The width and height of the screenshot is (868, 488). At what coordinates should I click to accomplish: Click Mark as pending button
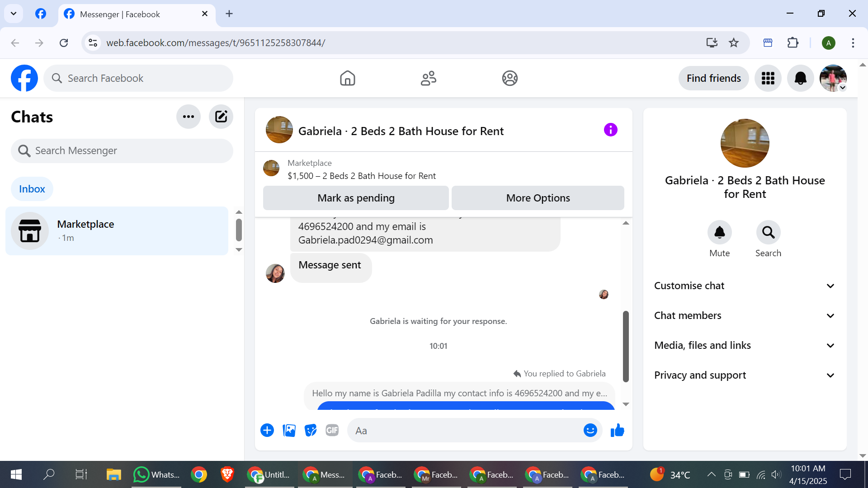[x=356, y=198]
